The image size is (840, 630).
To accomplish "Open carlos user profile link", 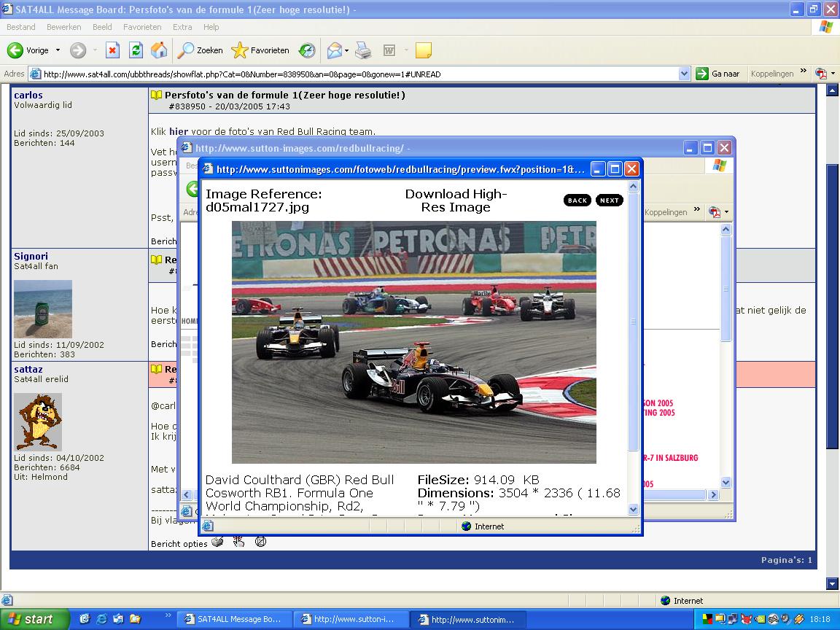I will tap(28, 95).
